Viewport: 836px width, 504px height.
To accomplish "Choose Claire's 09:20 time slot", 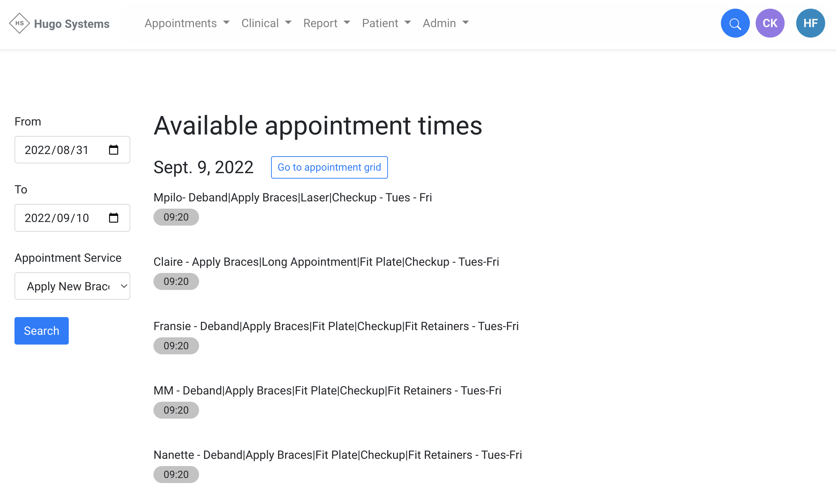I will point(176,282).
